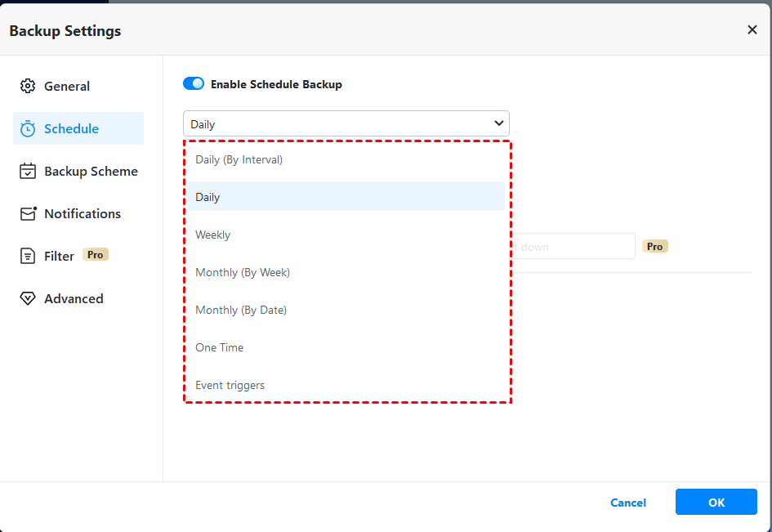Pick Monthly (By Week) schedule option
The width and height of the screenshot is (772, 532).
(243, 272)
